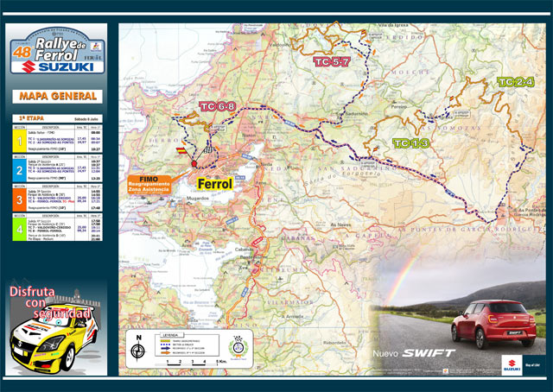Screen dimensions: 553x392
Task: Click the orange FIMO Reagrupamiento Zona Asistencia box
Action: point(149,185)
